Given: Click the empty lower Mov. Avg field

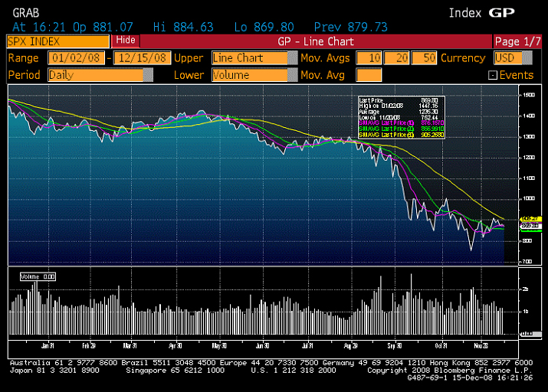Looking at the screenshot, I should coord(369,75).
